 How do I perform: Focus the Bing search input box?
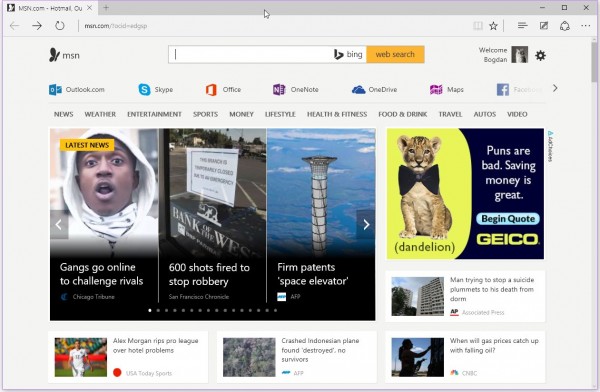(251, 54)
